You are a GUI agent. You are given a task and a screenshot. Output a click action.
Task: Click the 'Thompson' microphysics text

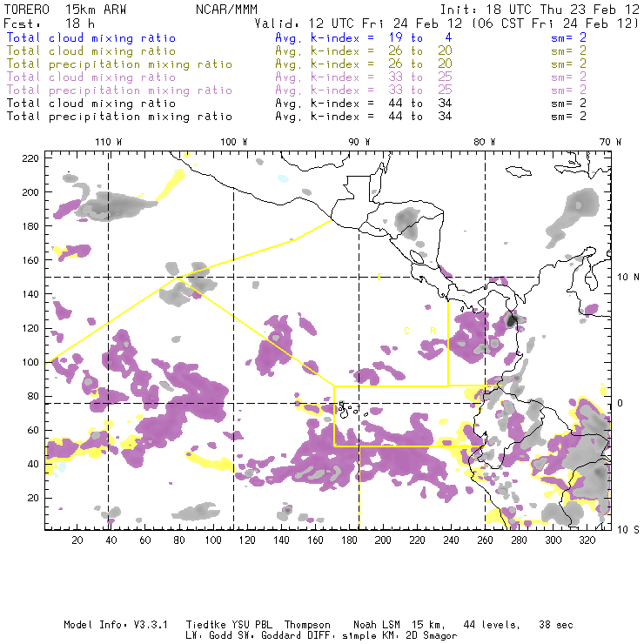pos(307,625)
